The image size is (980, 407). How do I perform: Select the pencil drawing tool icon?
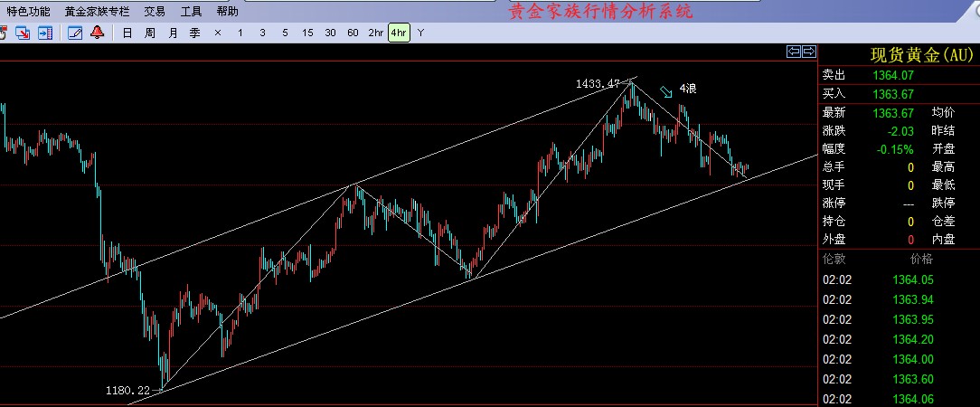(75, 33)
